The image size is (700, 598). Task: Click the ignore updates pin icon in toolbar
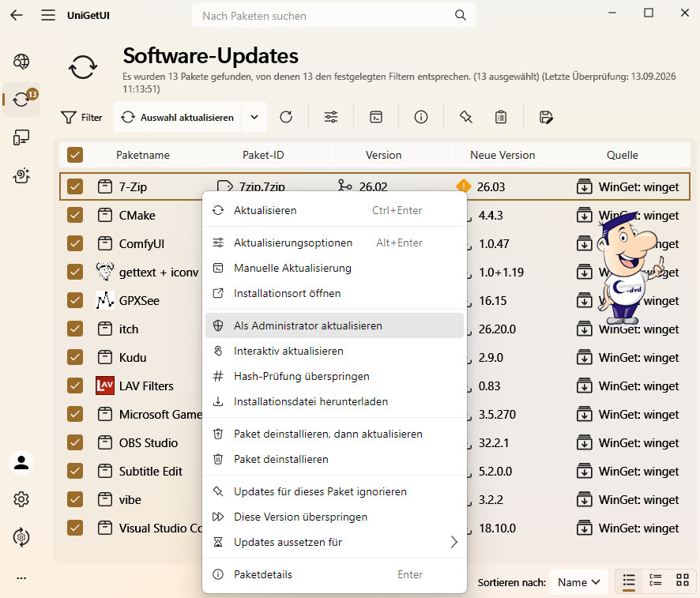[465, 118]
